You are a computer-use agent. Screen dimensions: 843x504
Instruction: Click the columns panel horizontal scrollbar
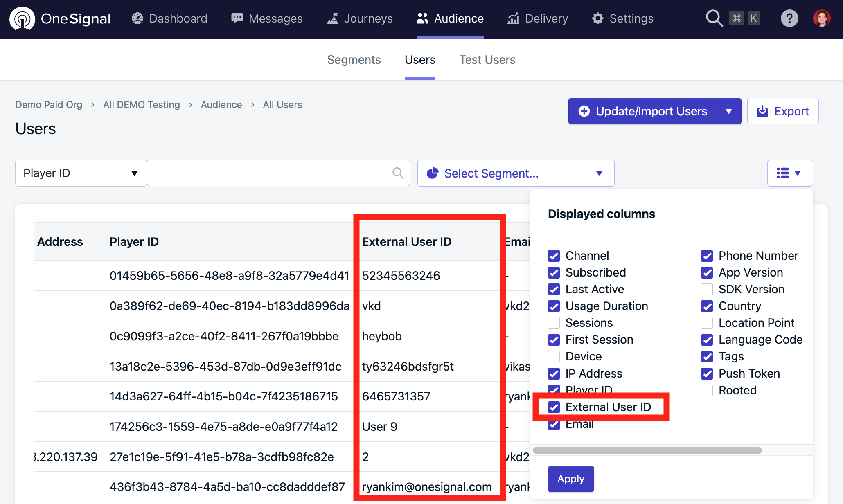647,450
